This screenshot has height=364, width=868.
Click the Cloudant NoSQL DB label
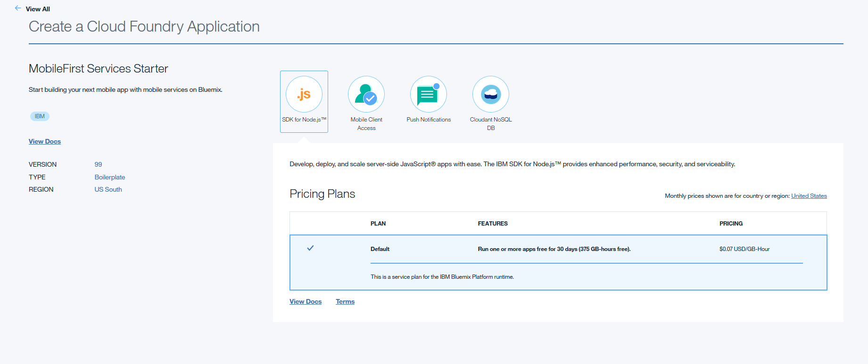coord(491,124)
